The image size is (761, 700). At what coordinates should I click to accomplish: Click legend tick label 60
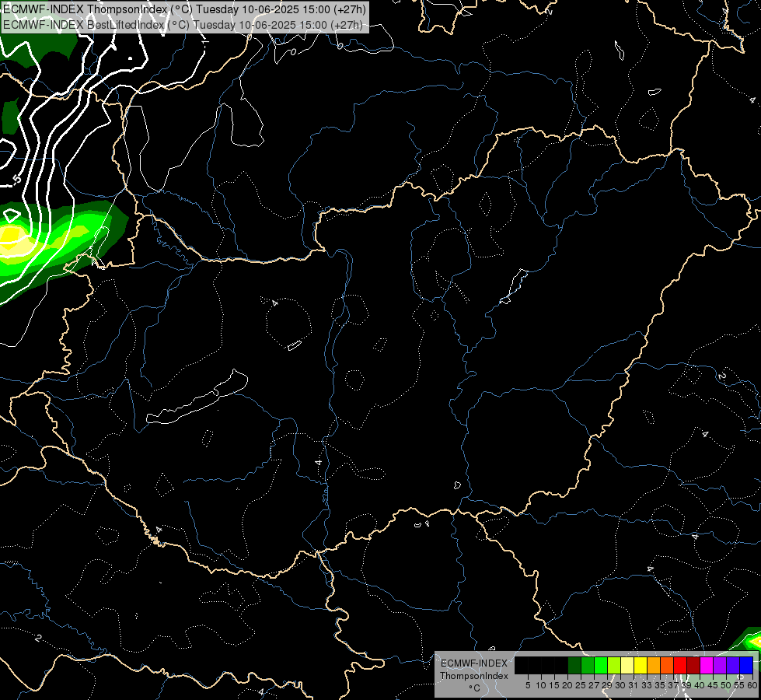click(x=752, y=685)
